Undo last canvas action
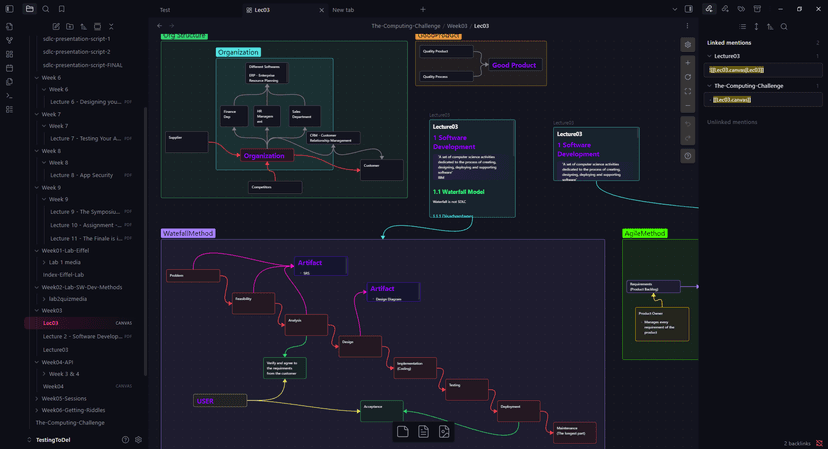This screenshot has width=828, height=449. point(688,124)
